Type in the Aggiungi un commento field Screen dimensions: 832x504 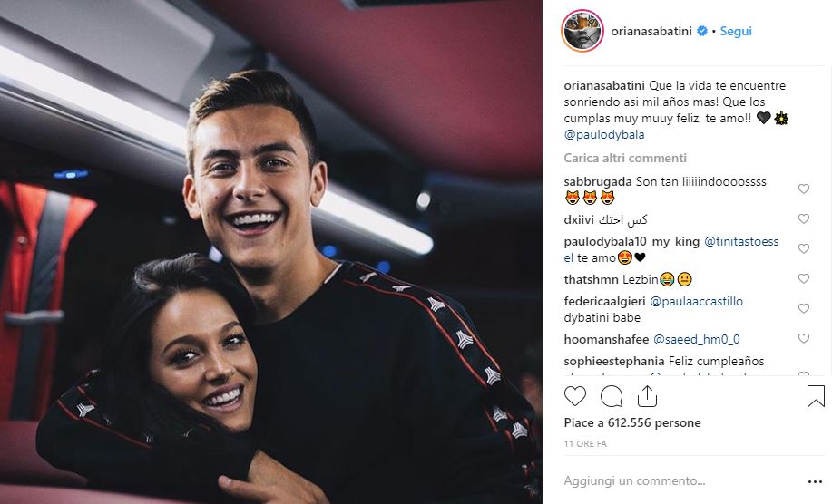671,481
